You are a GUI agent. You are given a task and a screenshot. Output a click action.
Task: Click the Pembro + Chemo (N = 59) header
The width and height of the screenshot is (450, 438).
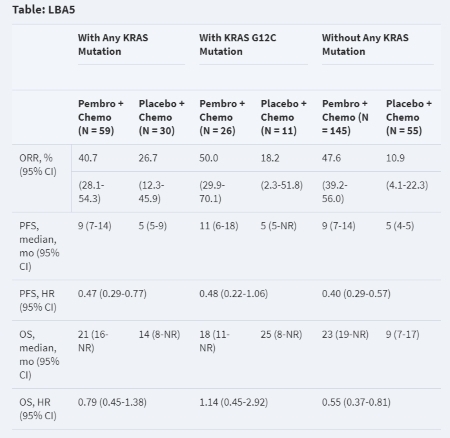(x=101, y=117)
